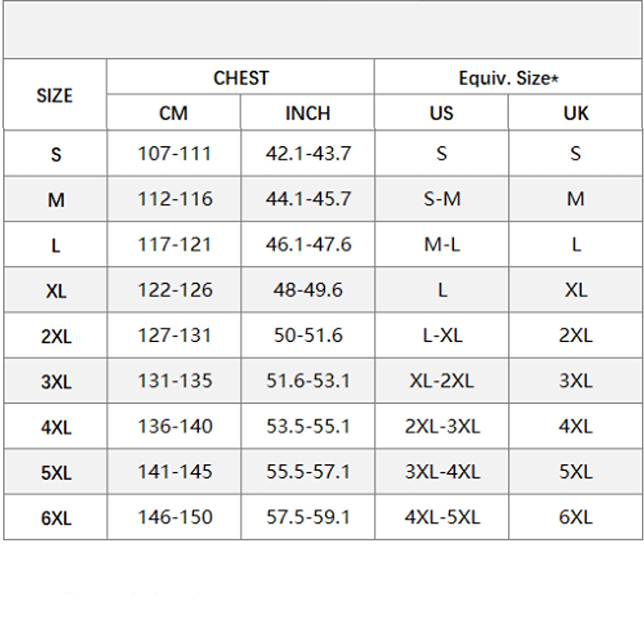Viewport: 644px width, 644px height.
Task: Click the INCH sub-header cell
Action: (x=308, y=113)
